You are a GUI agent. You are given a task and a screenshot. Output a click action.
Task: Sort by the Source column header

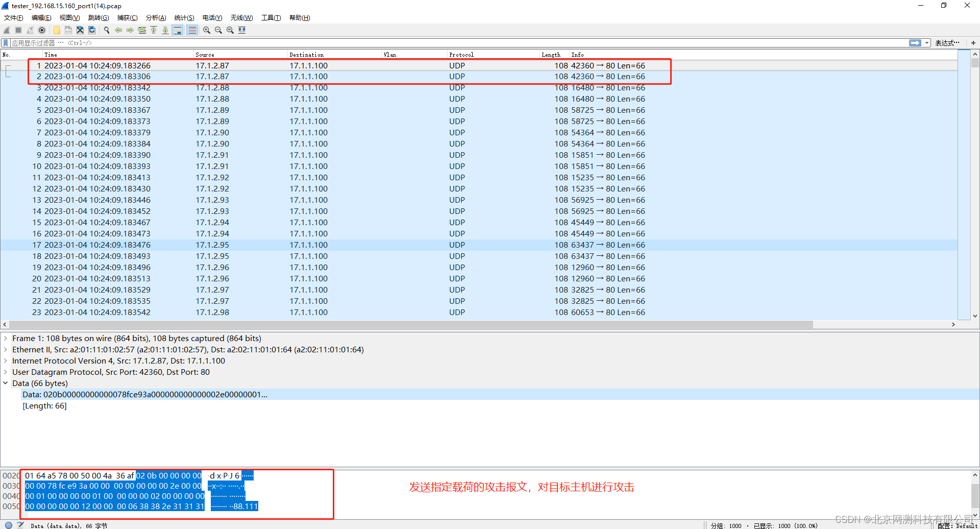coord(240,55)
